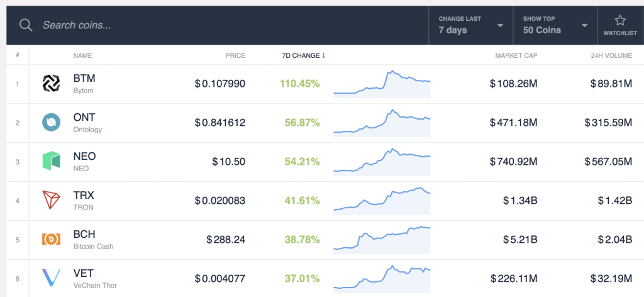Image resolution: width=644 pixels, height=297 pixels.
Task: Click the price $0.107990
Action: (220, 84)
